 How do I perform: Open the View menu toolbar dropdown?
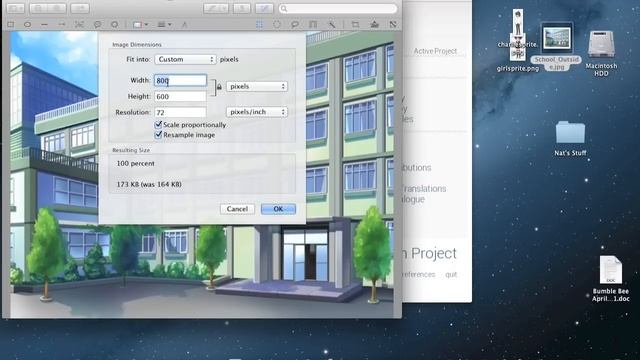(16, 8)
